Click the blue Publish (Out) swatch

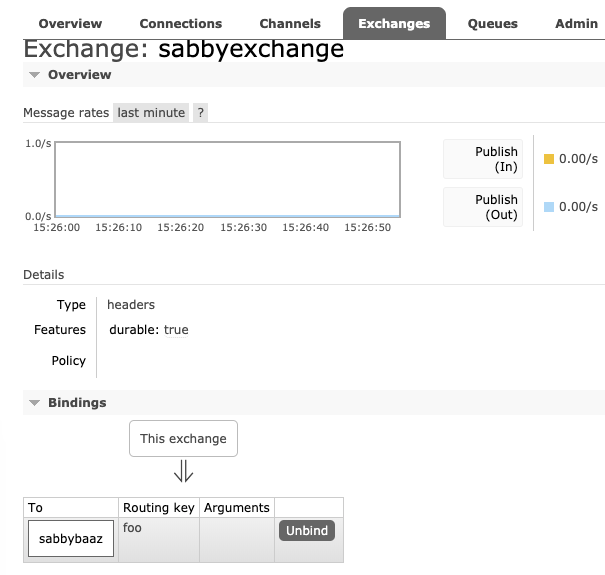pos(549,207)
